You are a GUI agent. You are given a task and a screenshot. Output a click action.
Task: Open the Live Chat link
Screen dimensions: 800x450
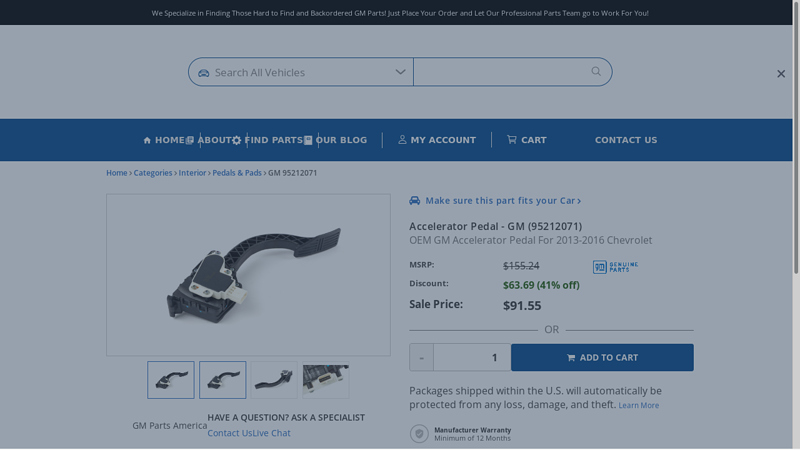pos(272,433)
